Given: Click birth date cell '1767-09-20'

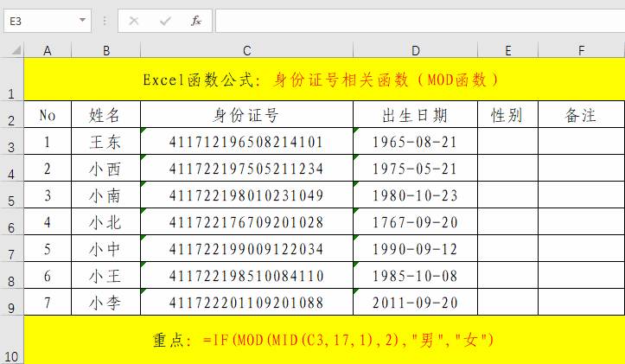Looking at the screenshot, I should coord(415,221).
